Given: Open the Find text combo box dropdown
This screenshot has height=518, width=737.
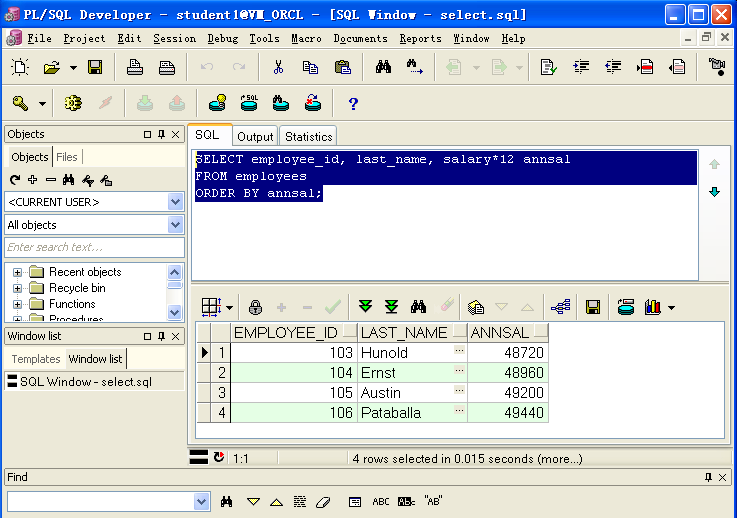Looking at the screenshot, I should click(202, 502).
